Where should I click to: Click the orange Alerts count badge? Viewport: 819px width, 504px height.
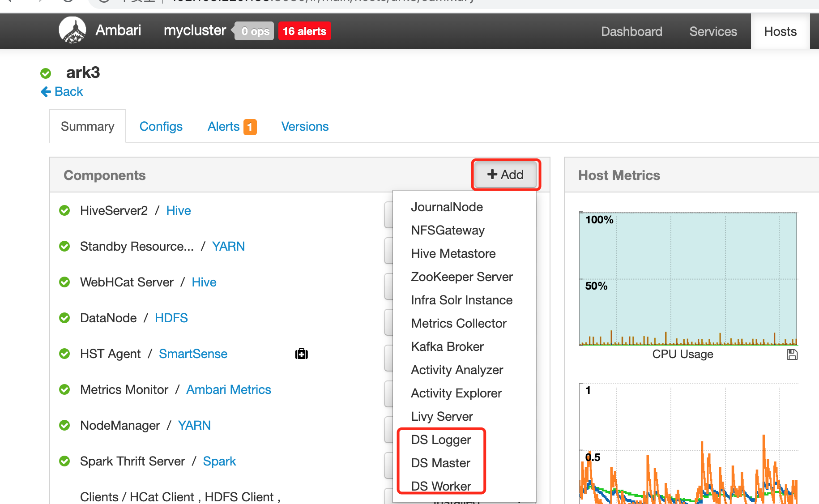point(250,127)
